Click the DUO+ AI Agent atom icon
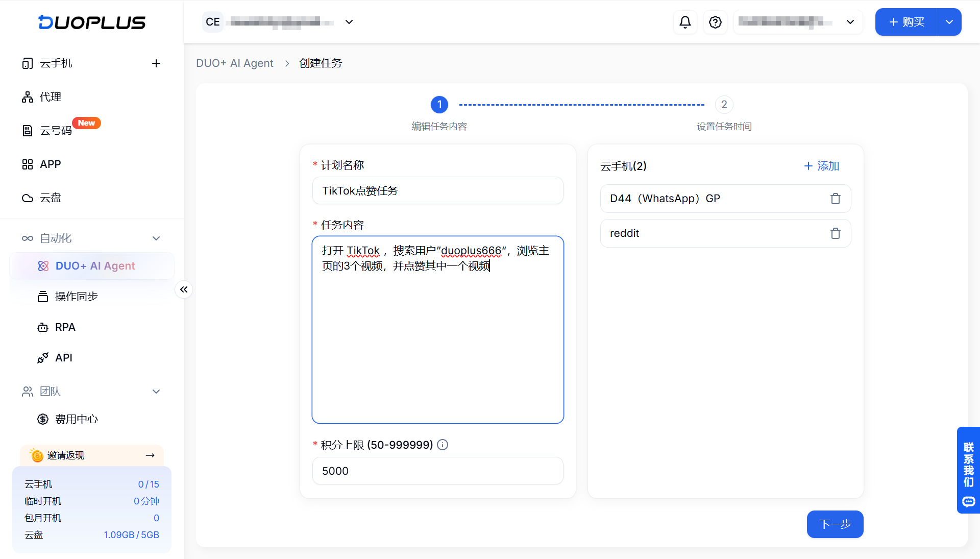Image resolution: width=980 pixels, height=559 pixels. coord(43,266)
